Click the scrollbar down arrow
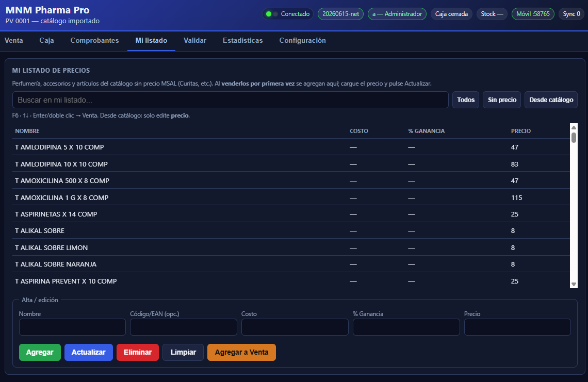 click(574, 284)
